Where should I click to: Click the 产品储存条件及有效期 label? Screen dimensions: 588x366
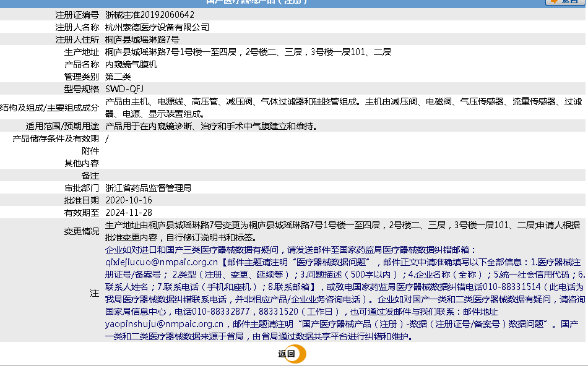point(56,138)
